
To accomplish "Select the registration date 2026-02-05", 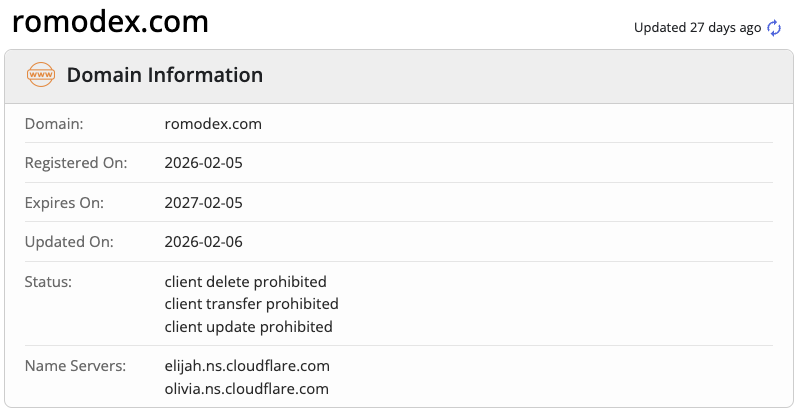I will 204,163.
